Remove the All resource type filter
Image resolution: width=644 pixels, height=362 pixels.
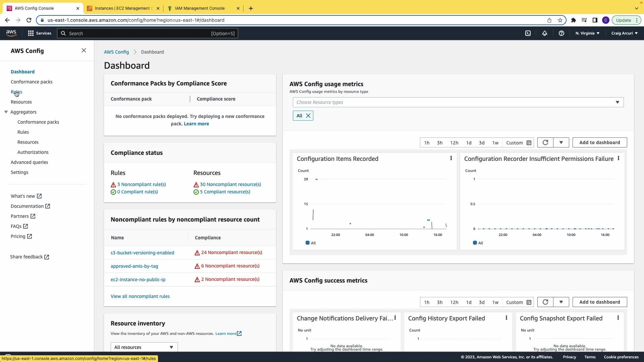click(308, 116)
